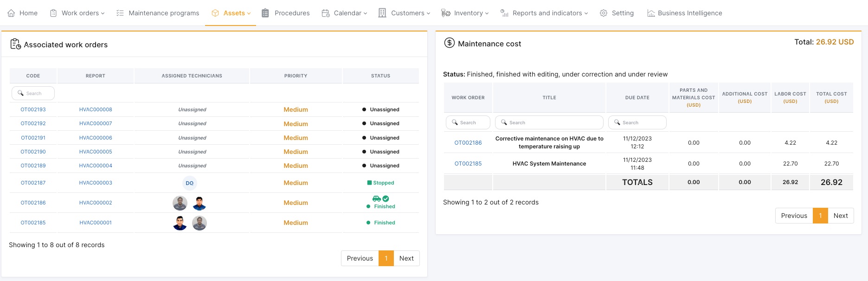Image resolution: width=868 pixels, height=281 pixels.
Task: Click the Calendar icon in navbar
Action: (x=326, y=13)
